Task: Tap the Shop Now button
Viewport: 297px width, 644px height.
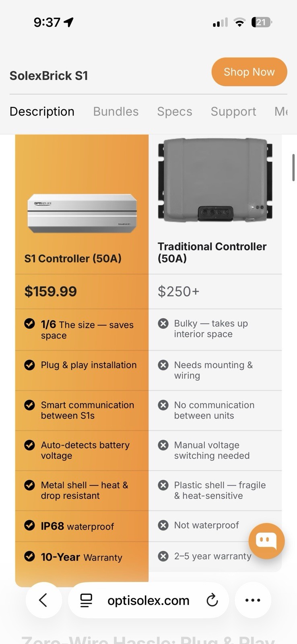Action: tap(249, 72)
